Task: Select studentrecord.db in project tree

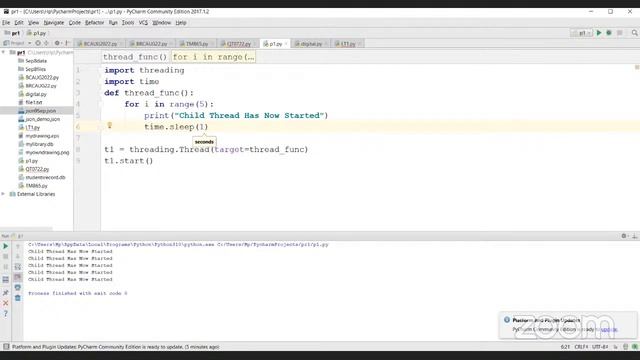Action: click(45, 178)
